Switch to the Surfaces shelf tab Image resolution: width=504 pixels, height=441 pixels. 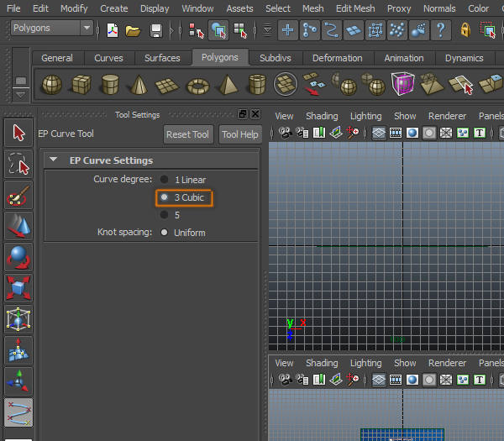[162, 58]
